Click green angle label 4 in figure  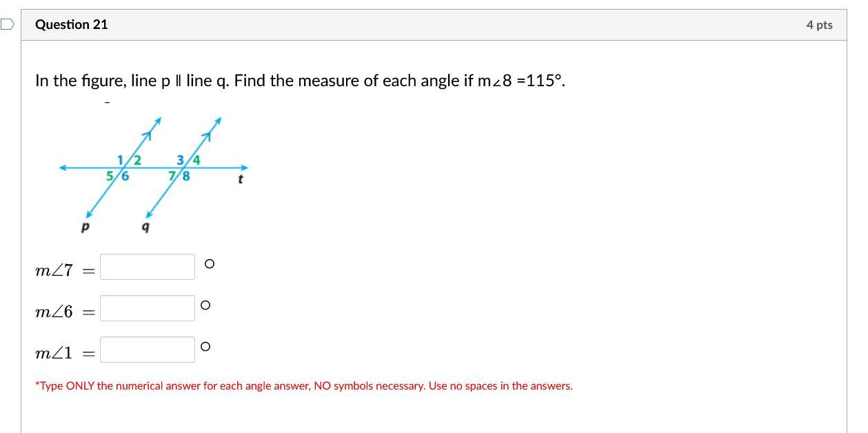coord(196,160)
